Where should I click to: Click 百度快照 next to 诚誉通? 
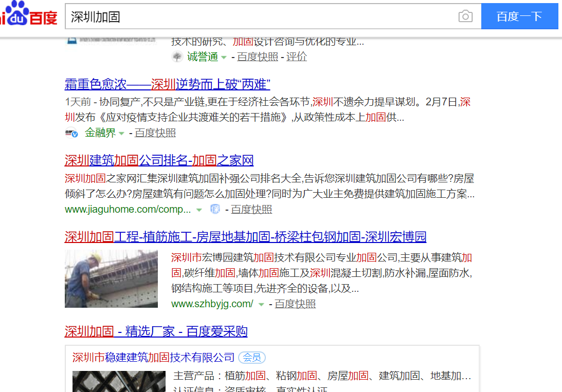257,57
